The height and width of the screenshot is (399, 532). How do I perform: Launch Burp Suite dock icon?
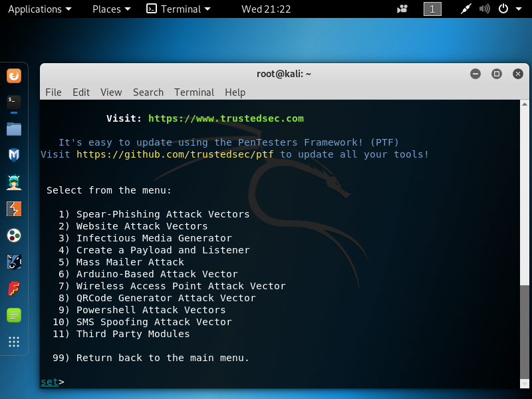coord(14,209)
